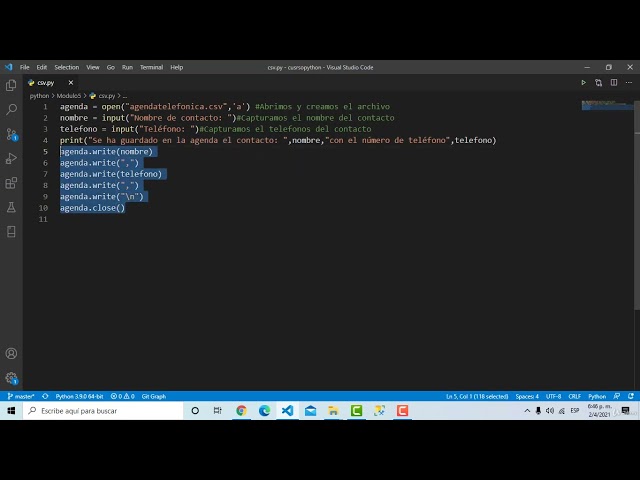Open Task View on the taskbar
Image resolution: width=640 pixels, height=480 pixels.
click(x=218, y=411)
